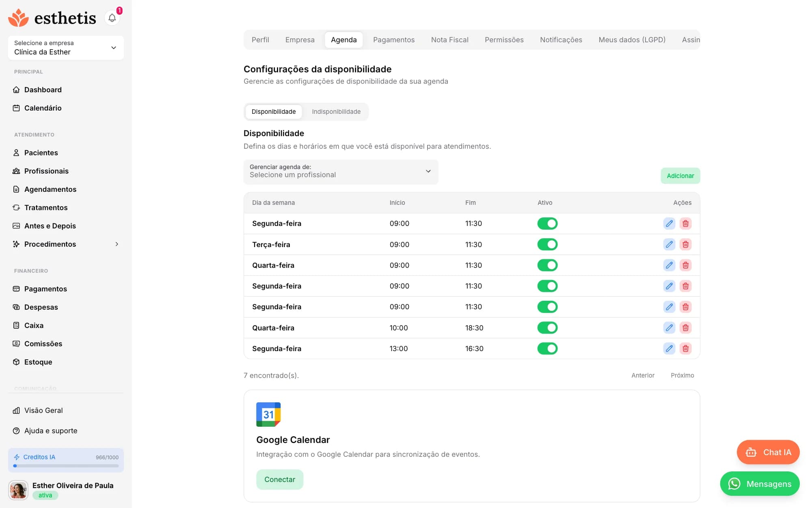This screenshot has height=508, width=812.
Task: Click Esther Oliveira de Paula avatar
Action: (x=18, y=490)
